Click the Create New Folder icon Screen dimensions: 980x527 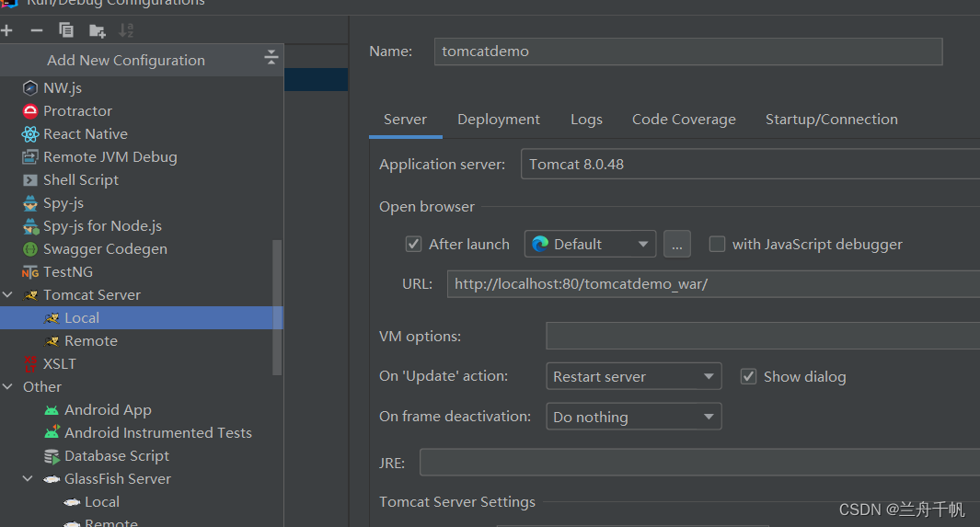tap(97, 30)
